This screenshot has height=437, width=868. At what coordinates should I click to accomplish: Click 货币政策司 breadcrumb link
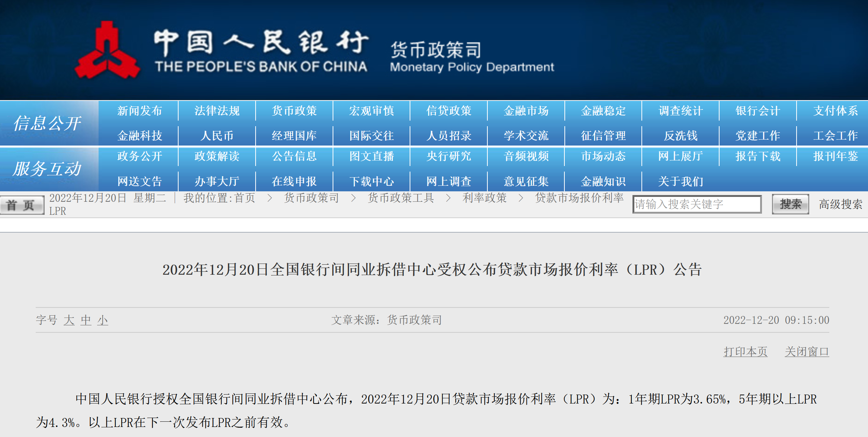tap(311, 198)
